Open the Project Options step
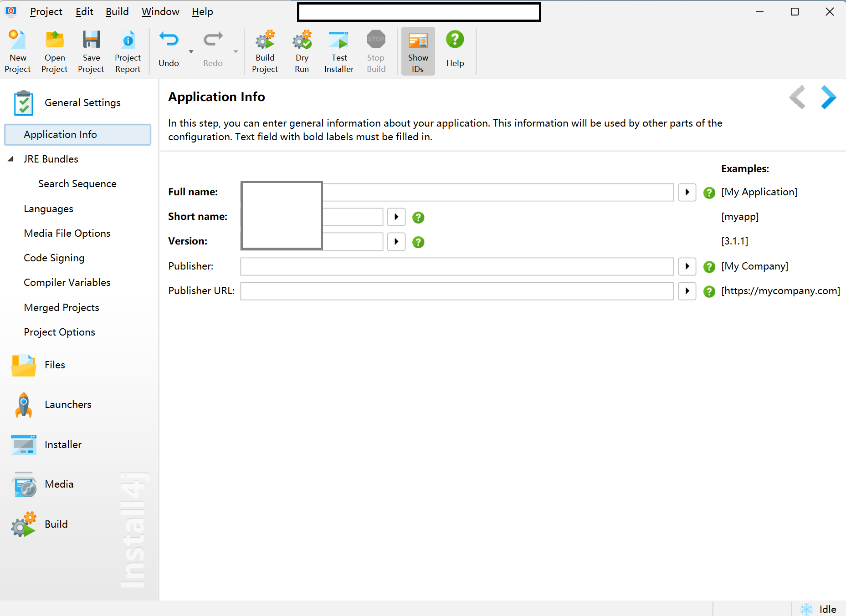 tap(60, 332)
